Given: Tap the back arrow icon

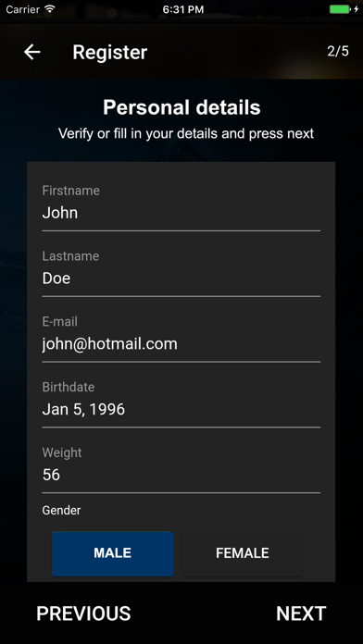Looking at the screenshot, I should (31, 52).
